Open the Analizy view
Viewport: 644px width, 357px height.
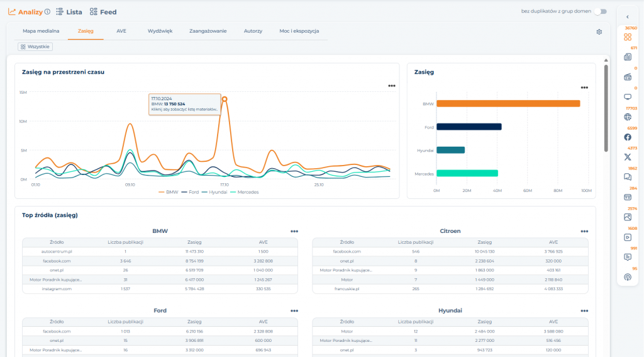coord(25,12)
